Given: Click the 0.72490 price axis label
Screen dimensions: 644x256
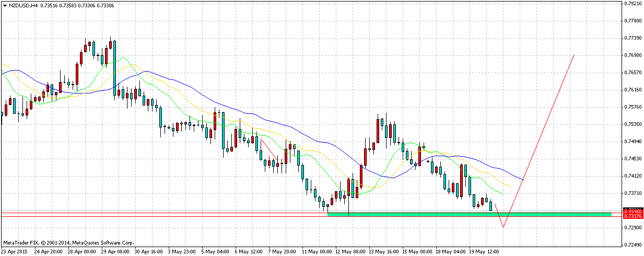Looking at the screenshot, I should click(x=633, y=245).
